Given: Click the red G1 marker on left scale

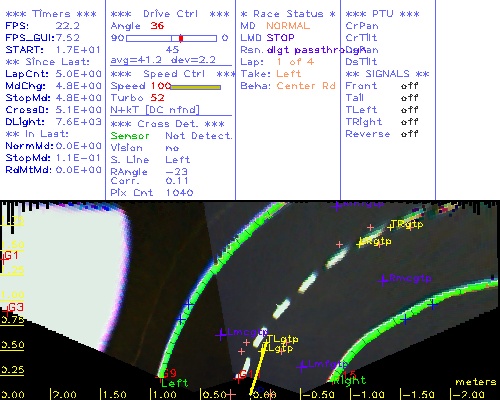Looking at the screenshot, I should (x=10, y=256).
